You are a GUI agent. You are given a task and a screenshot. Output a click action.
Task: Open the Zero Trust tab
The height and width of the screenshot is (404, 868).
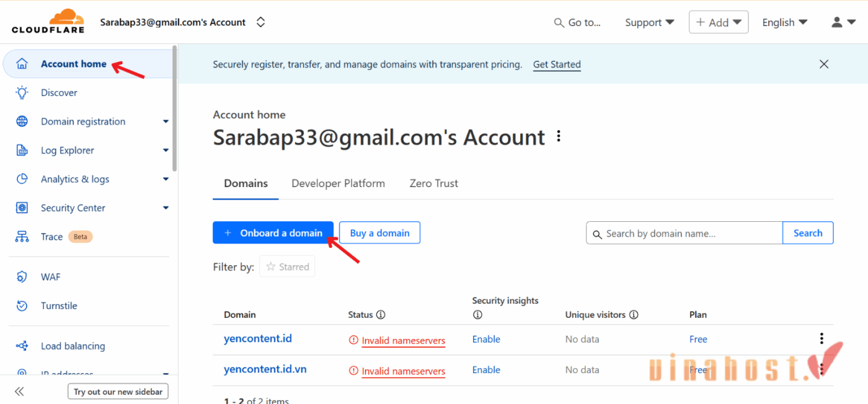tap(433, 183)
